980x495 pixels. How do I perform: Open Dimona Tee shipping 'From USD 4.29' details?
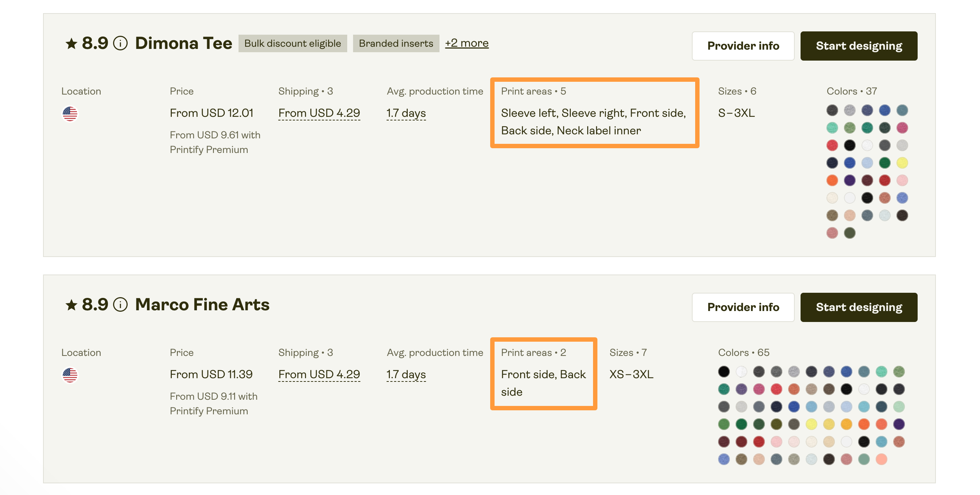[319, 113]
